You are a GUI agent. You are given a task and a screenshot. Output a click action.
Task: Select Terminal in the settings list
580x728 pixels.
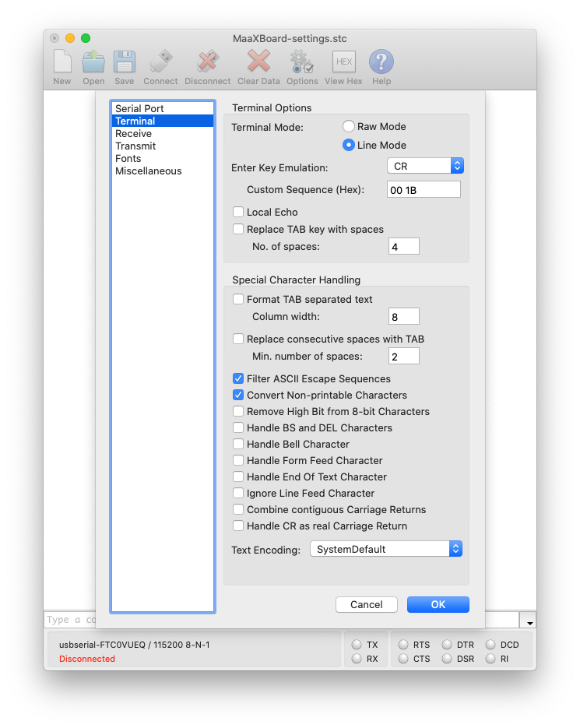[x=163, y=121]
